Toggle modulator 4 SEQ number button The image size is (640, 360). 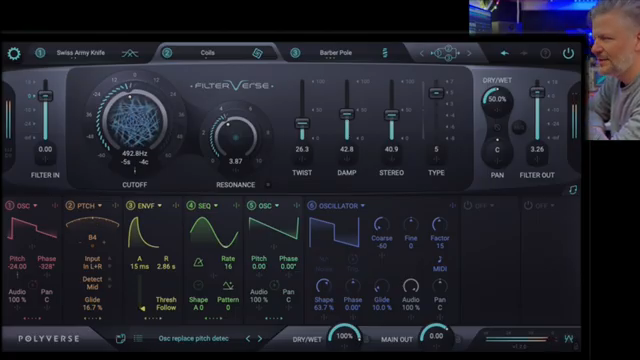(x=191, y=206)
